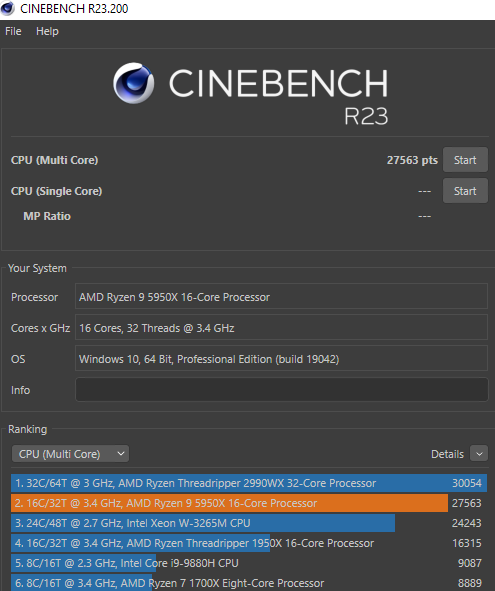Expand the Details chevron button

479,454
